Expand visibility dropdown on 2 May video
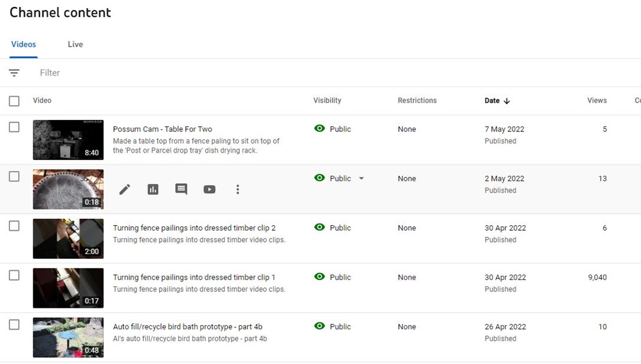Viewport: 641px width, 364px height. pyautogui.click(x=361, y=179)
